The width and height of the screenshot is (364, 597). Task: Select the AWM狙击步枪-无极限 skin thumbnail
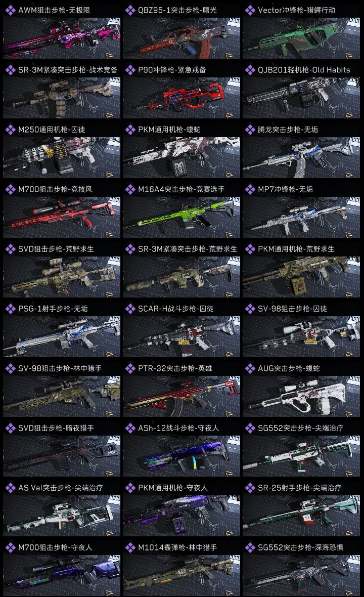pos(62,38)
